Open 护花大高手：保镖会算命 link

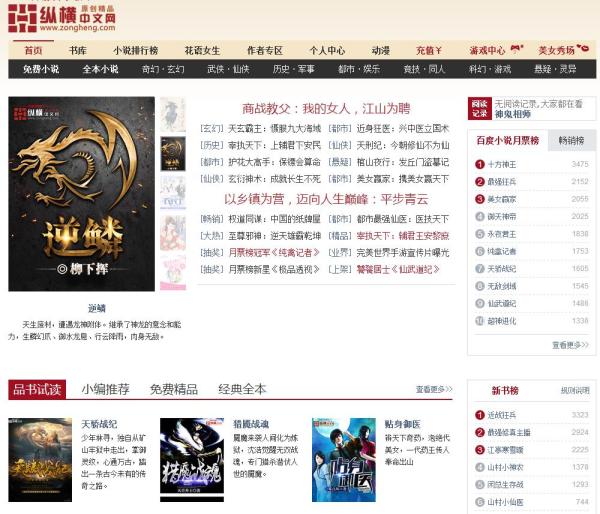click(x=274, y=162)
